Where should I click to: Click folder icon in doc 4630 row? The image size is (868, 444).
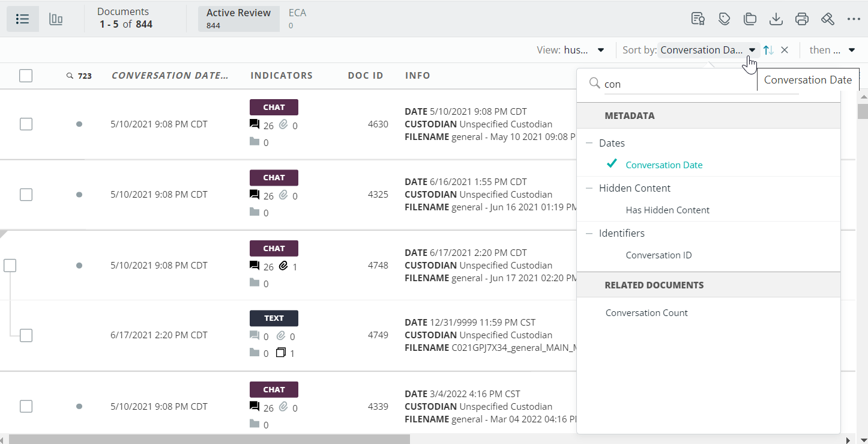(x=255, y=142)
